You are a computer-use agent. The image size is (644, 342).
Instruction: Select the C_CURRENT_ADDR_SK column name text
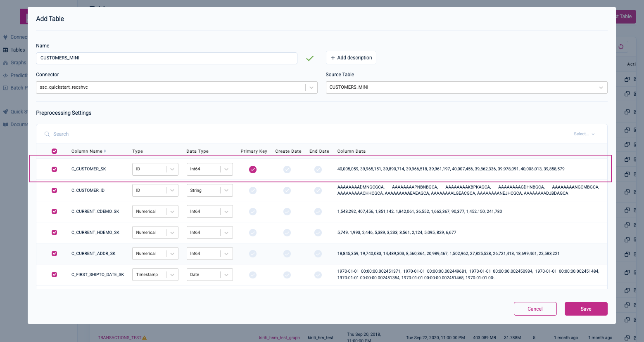(x=93, y=254)
